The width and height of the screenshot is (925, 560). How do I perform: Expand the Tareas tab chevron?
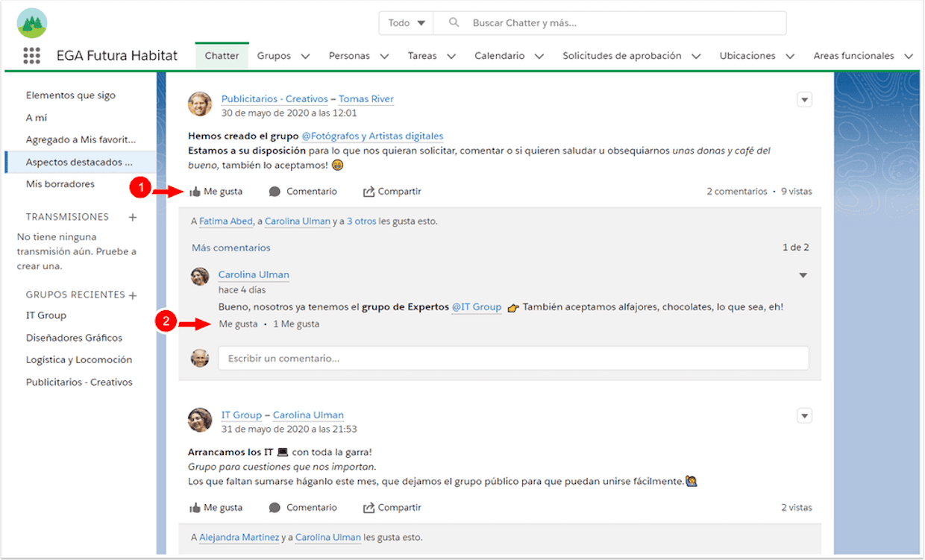tap(451, 56)
